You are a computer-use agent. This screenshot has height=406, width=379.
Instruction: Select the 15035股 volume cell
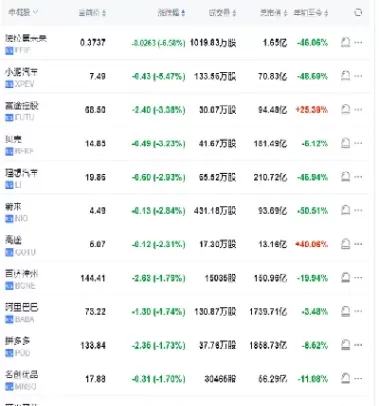click(220, 278)
